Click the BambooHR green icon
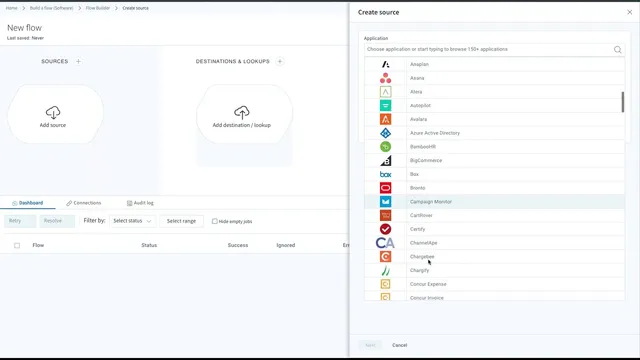 tap(385, 147)
